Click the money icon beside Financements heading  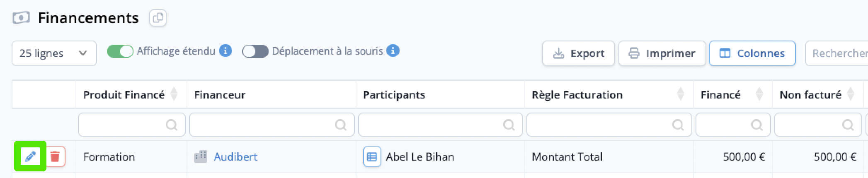click(21, 18)
